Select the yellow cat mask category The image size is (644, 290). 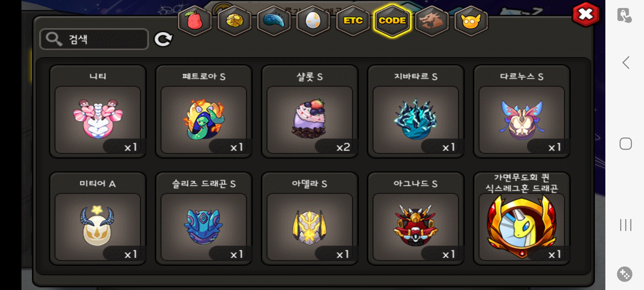[471, 21]
